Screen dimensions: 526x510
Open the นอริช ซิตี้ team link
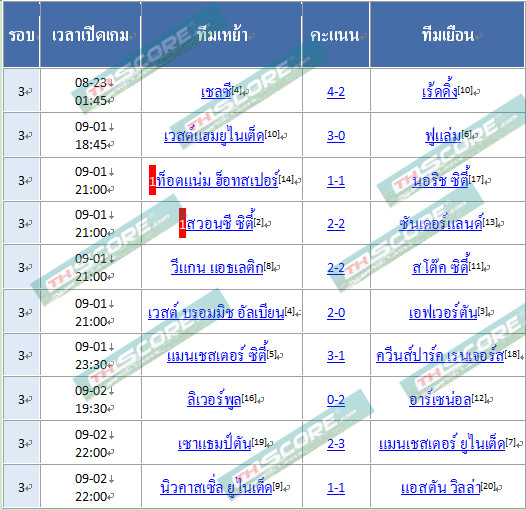point(440,180)
